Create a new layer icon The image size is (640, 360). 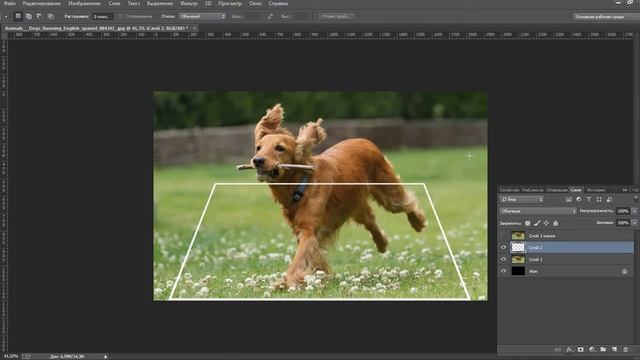pyautogui.click(x=614, y=350)
